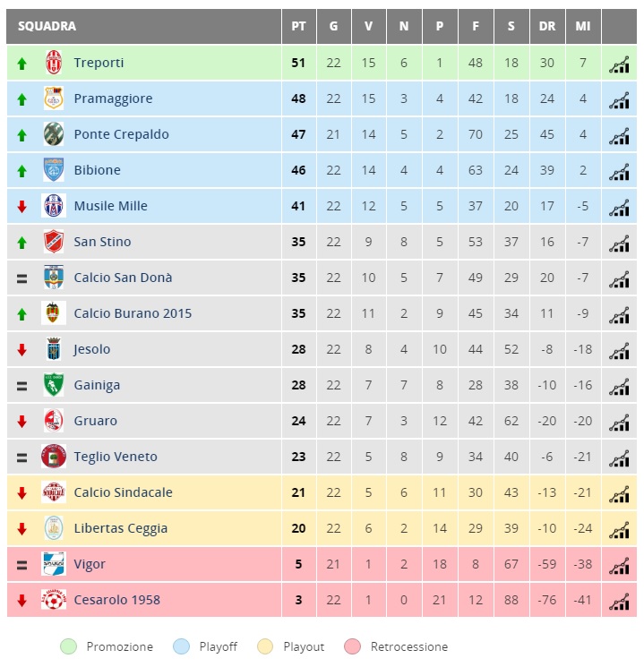Viewport: 644px width, 667px height.
Task: Sort the table by the PT column header
Action: (x=299, y=26)
